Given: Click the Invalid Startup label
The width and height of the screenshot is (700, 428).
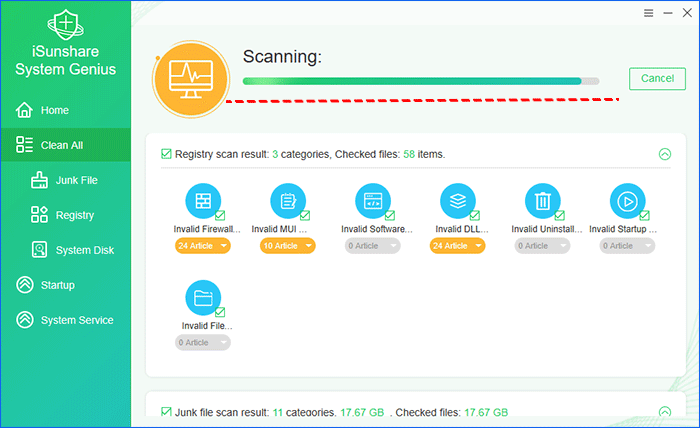Looking at the screenshot, I should pyautogui.click(x=623, y=229).
